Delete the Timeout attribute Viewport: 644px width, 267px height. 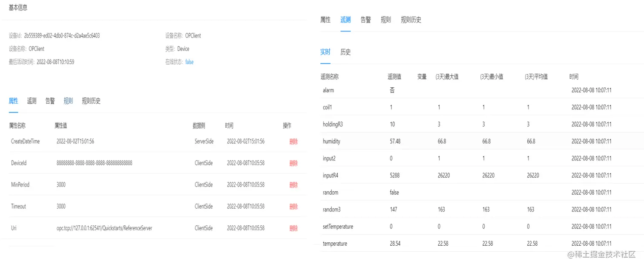(x=293, y=207)
